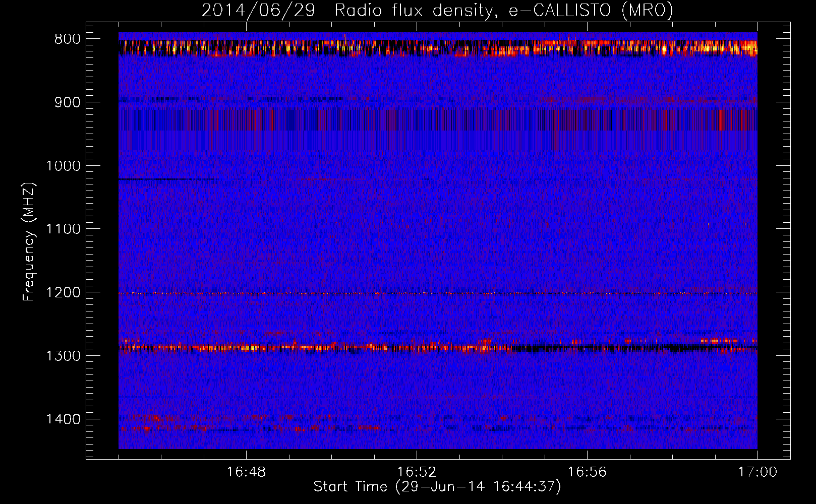Viewport: 816px width, 504px height.
Task: Click the 16:56 time tick label
Action: [x=587, y=472]
